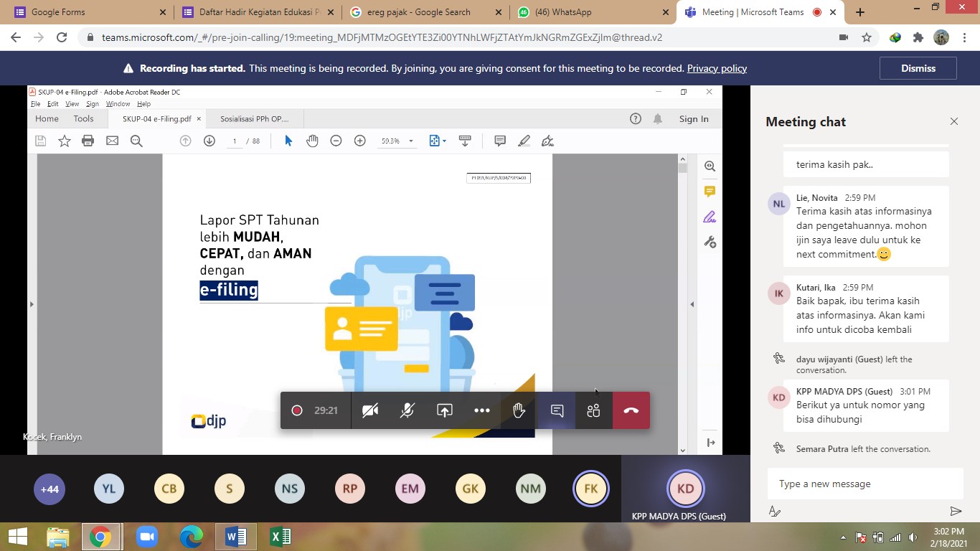980x551 pixels.
Task: Bookmark this page with star icon
Action: [x=867, y=38]
